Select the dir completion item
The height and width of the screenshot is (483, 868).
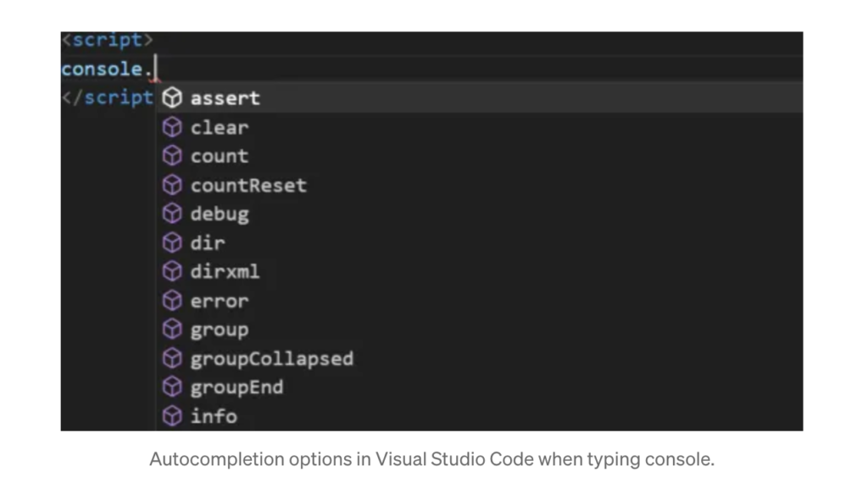[208, 243]
